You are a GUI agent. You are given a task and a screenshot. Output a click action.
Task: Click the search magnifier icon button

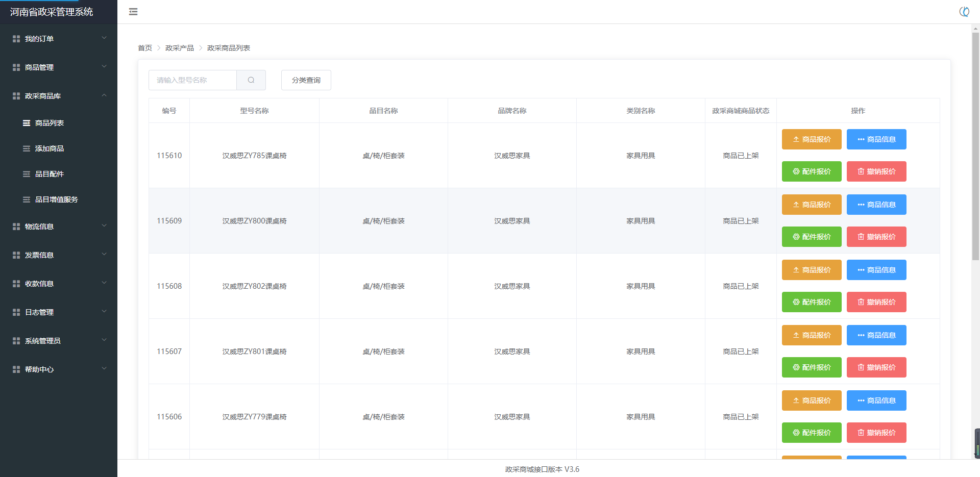pyautogui.click(x=251, y=80)
